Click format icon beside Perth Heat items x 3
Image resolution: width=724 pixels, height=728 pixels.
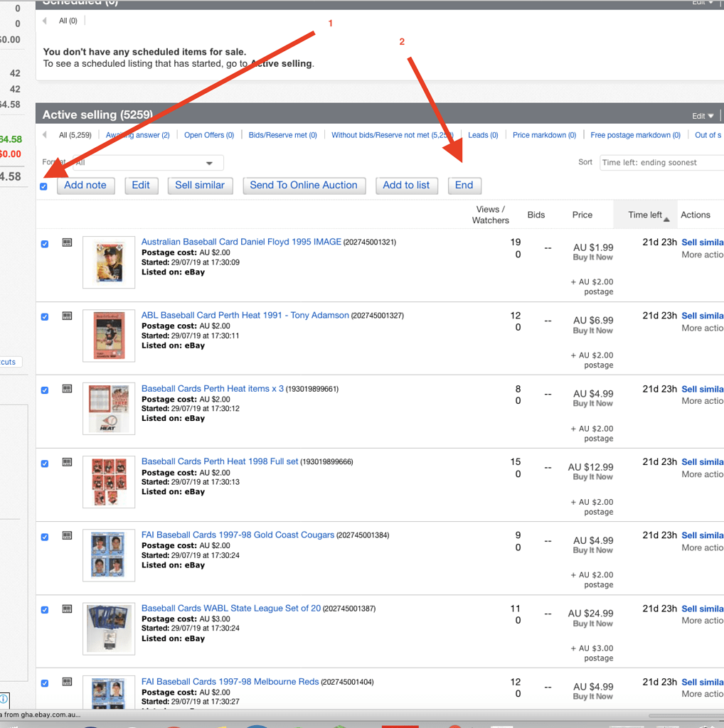pos(68,389)
